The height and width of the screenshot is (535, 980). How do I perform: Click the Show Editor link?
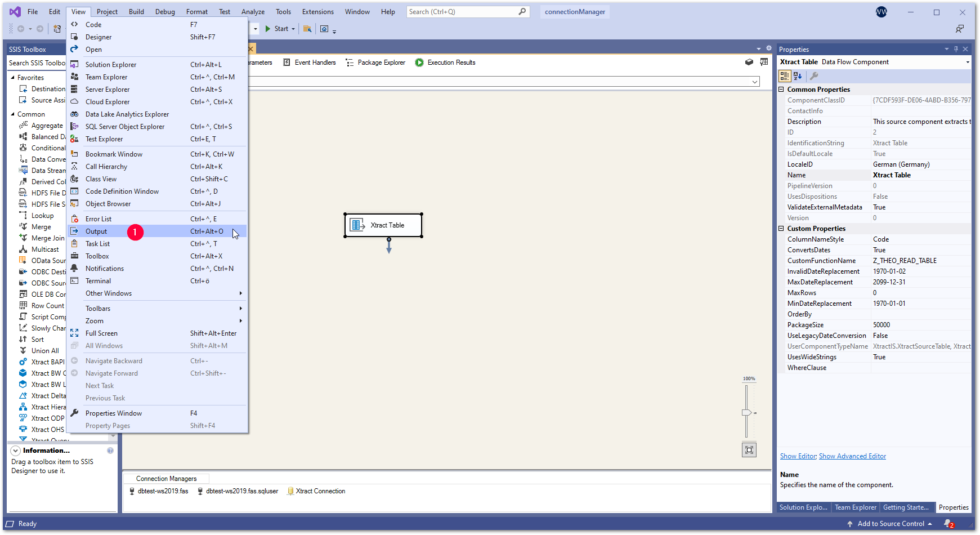798,456
